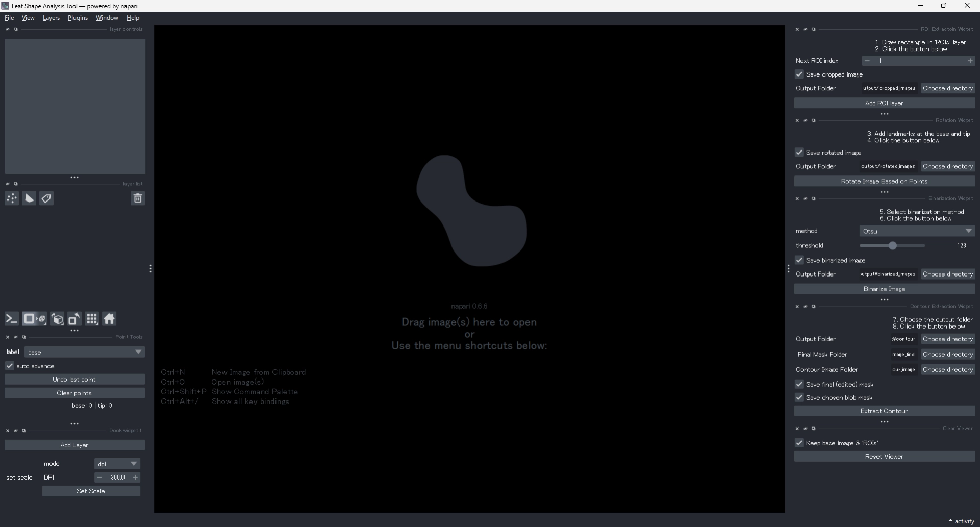Open the binarization method dropdown
Screen dimensions: 980x527
(917, 231)
